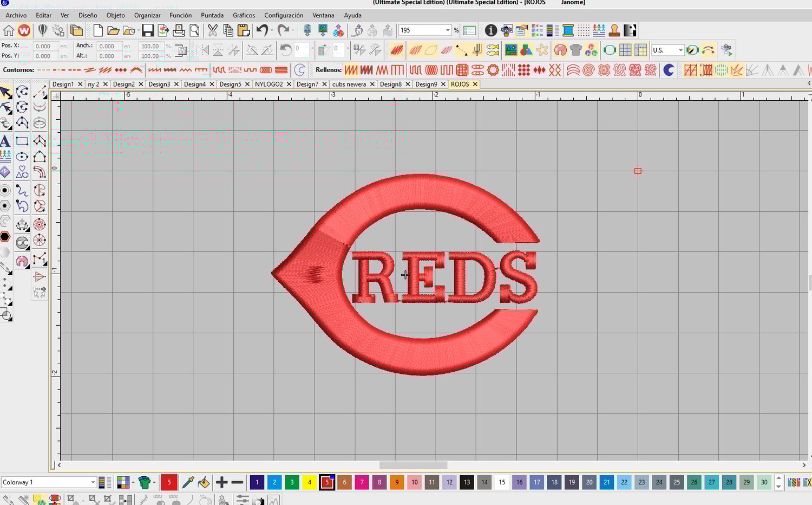Select the ellipse shape tool
Image resolution: width=812 pixels, height=505 pixels.
[22, 157]
